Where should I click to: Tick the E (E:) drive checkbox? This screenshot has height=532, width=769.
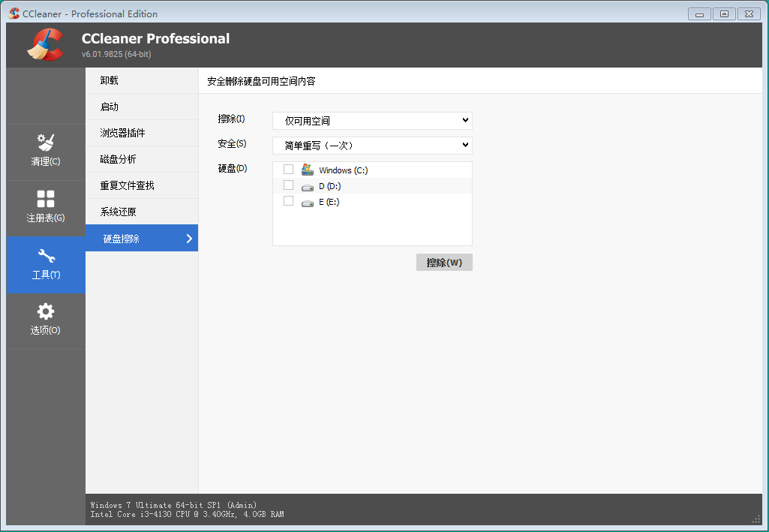coord(288,201)
